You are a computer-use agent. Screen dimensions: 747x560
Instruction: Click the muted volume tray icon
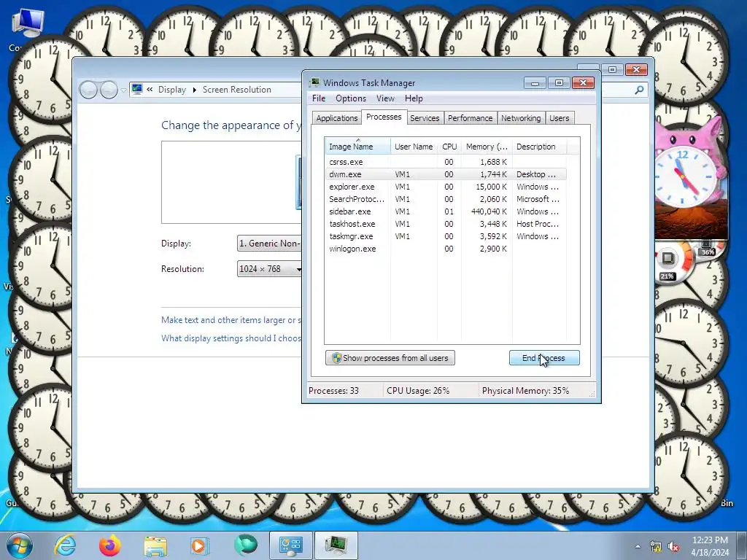click(673, 546)
